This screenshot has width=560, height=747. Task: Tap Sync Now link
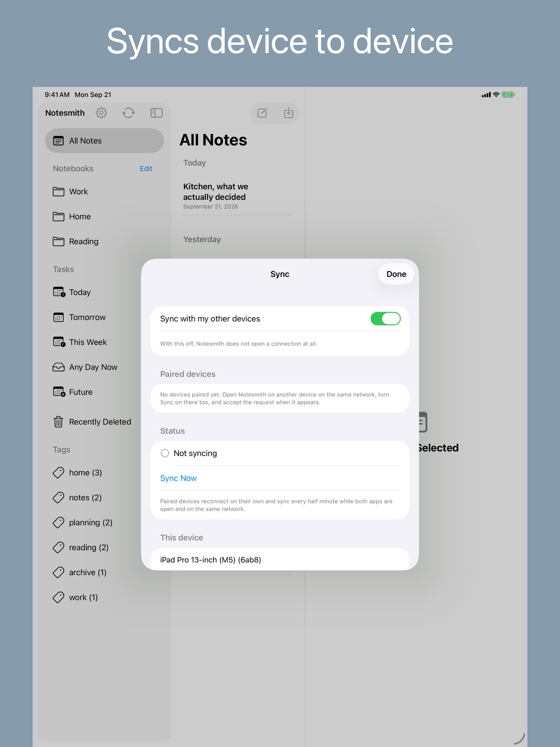[x=178, y=478]
